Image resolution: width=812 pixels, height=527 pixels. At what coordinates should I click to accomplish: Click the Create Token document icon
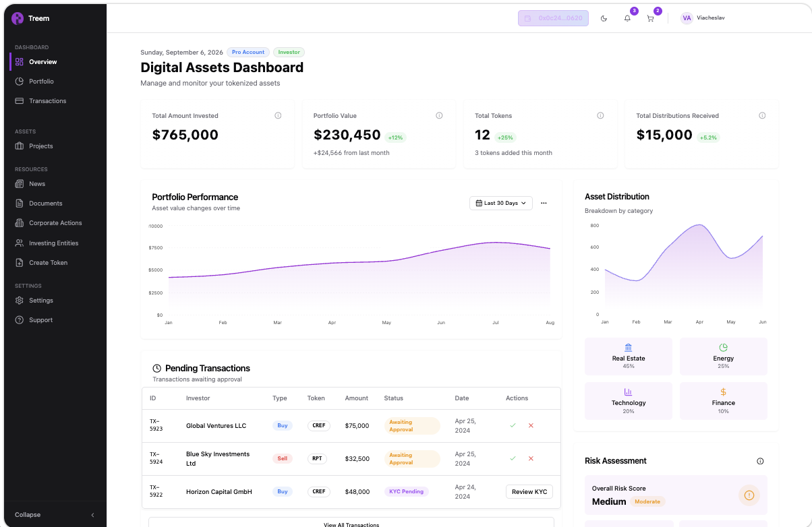[20, 262]
